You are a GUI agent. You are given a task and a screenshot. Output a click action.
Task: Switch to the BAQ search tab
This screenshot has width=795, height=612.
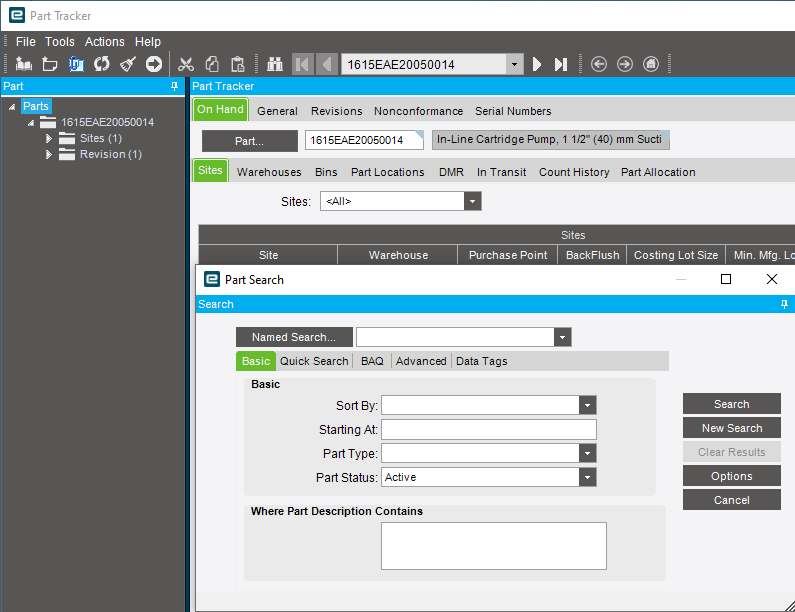coord(372,361)
